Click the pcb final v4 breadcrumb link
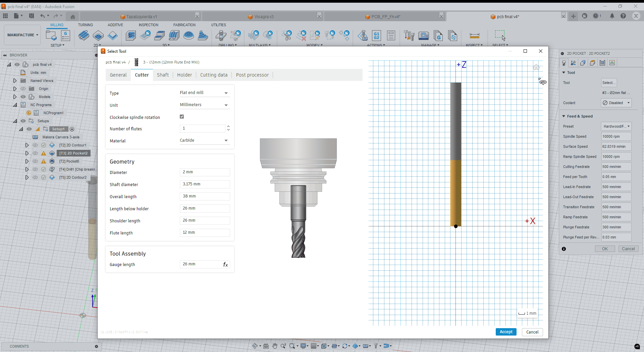 tap(115, 62)
